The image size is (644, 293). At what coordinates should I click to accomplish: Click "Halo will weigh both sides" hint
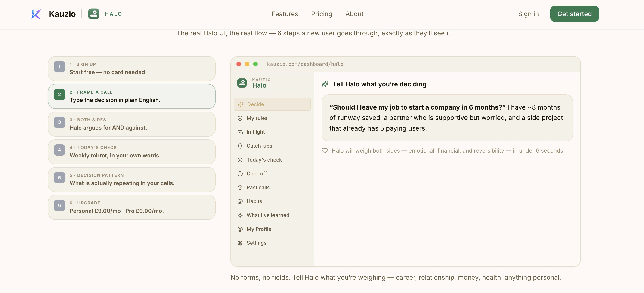[x=448, y=151]
